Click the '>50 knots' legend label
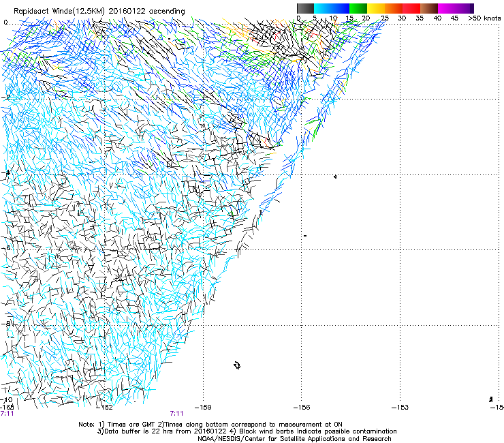 click(485, 18)
